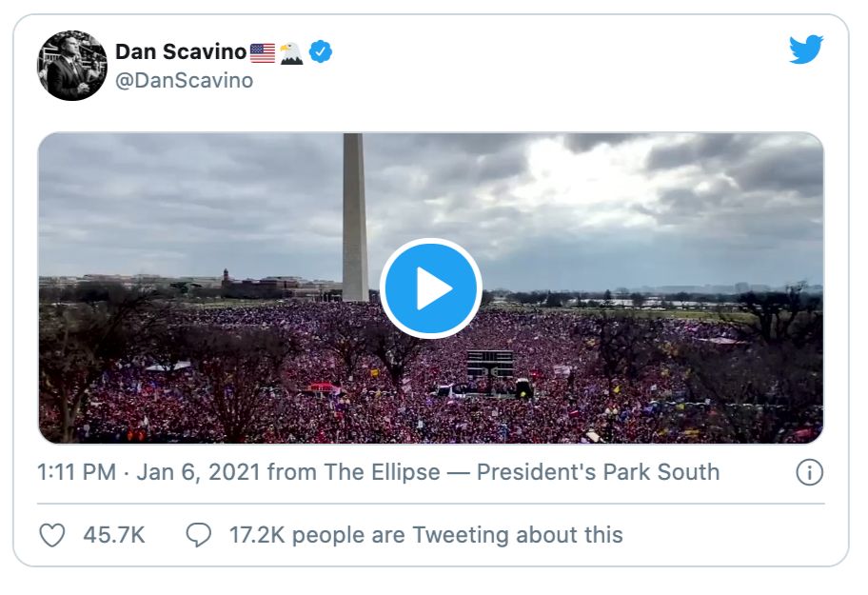Click the Twitter bird logo
The image size is (868, 595).
click(805, 50)
